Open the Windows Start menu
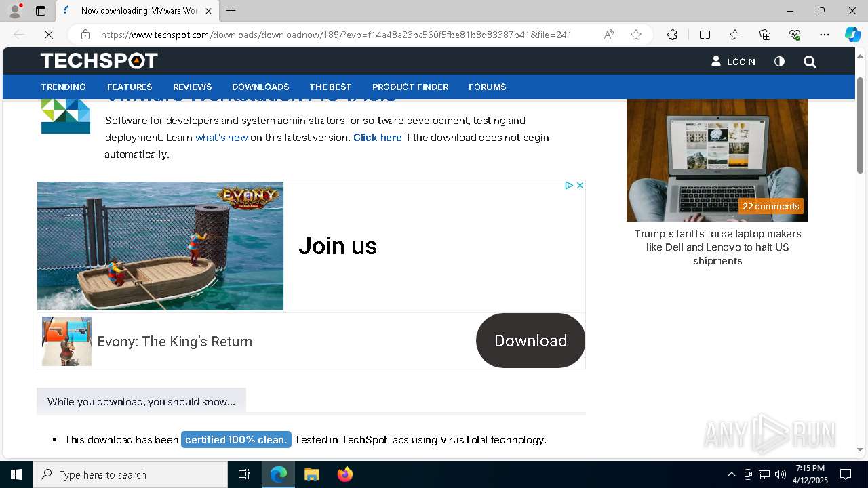Viewport: 868px width, 488px height. click(x=16, y=474)
